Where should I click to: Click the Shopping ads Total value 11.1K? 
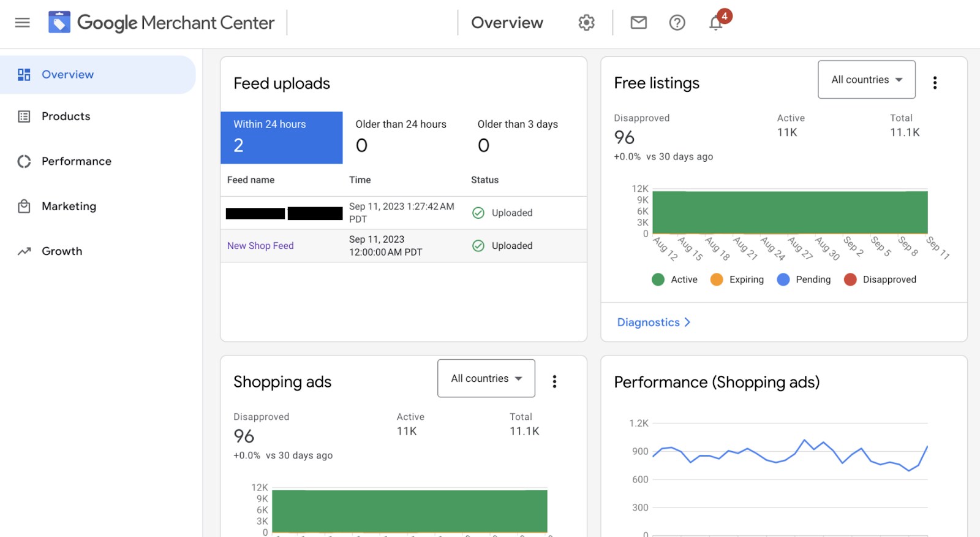click(x=524, y=431)
